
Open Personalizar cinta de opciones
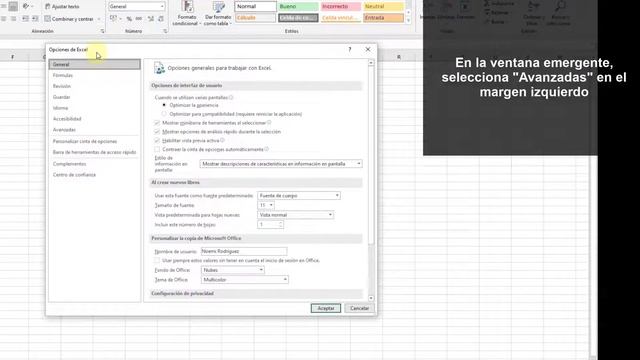(x=94, y=141)
